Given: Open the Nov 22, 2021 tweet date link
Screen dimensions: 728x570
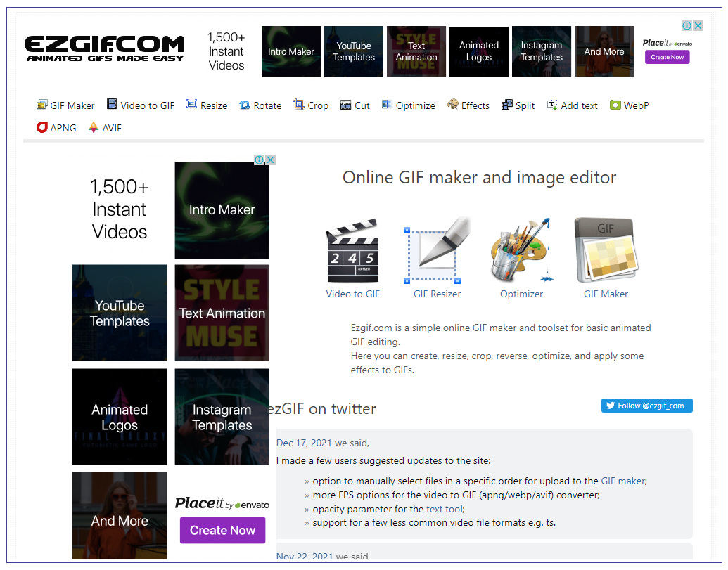Looking at the screenshot, I should click(305, 556).
